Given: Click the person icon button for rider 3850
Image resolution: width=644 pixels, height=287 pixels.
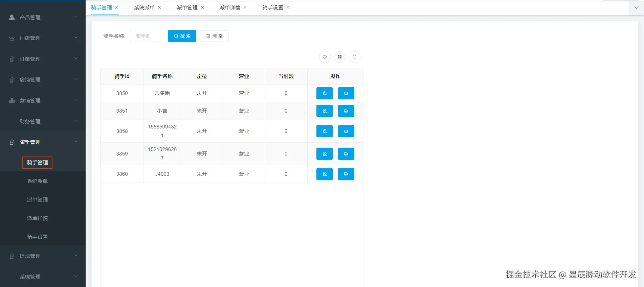Looking at the screenshot, I should [x=325, y=93].
